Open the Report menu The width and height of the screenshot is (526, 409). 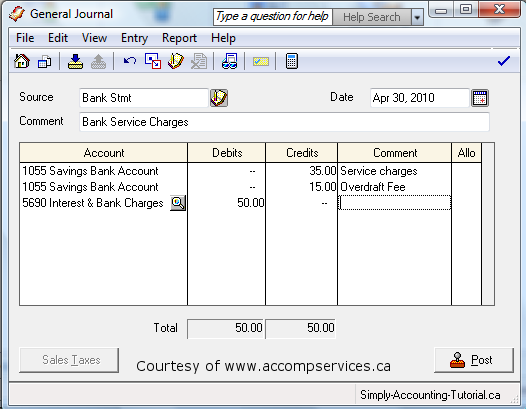(x=179, y=38)
